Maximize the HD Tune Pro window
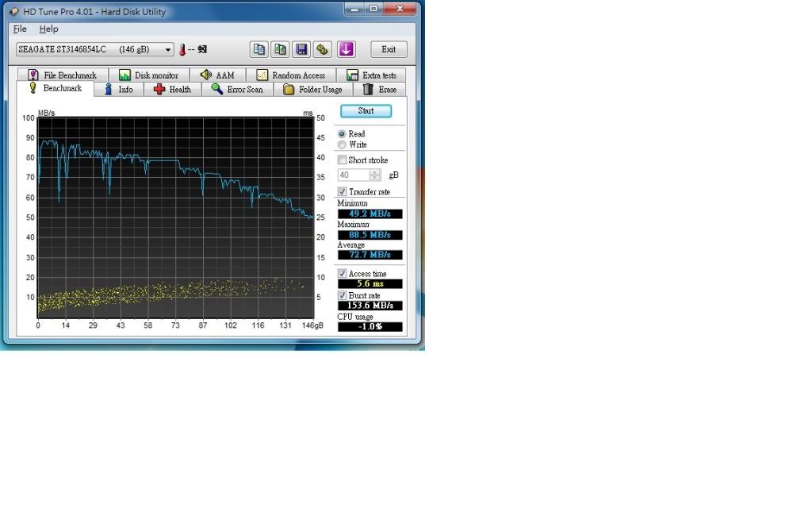Image resolution: width=812 pixels, height=508 pixels. tap(373, 8)
